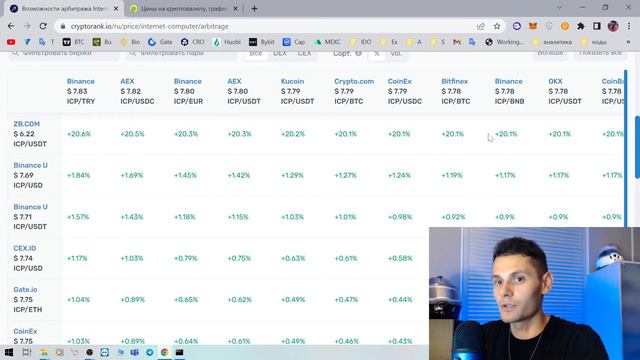Open Telegram from the taskbar
The image size is (640, 360).
click(x=150, y=352)
